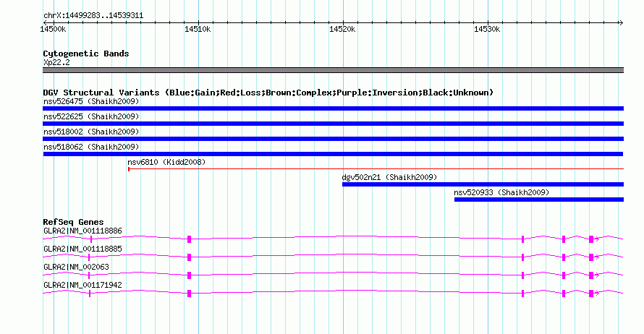Screen dimensions: 644x334
Task: Click the wide exon of NM_001118885 near 14510k
Action: (x=190, y=257)
